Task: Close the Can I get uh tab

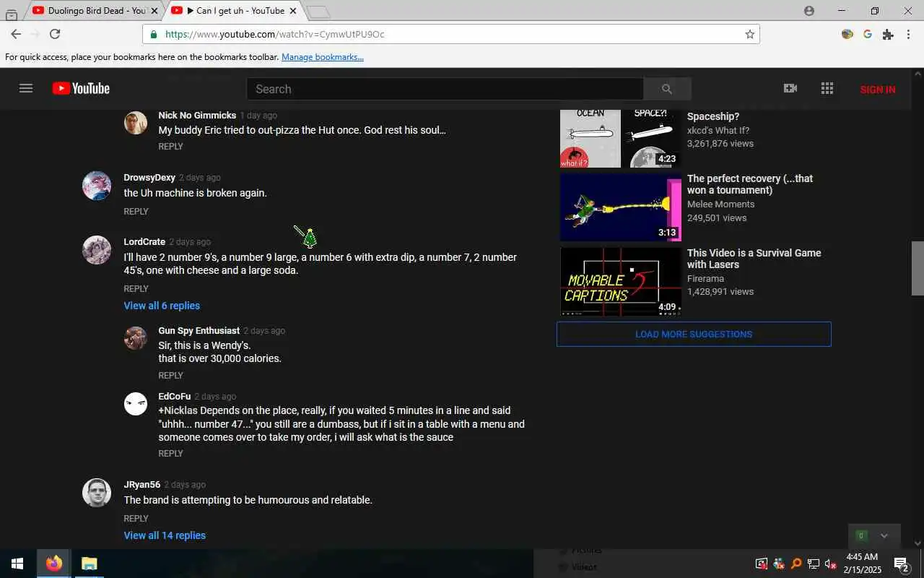Action: [292, 11]
